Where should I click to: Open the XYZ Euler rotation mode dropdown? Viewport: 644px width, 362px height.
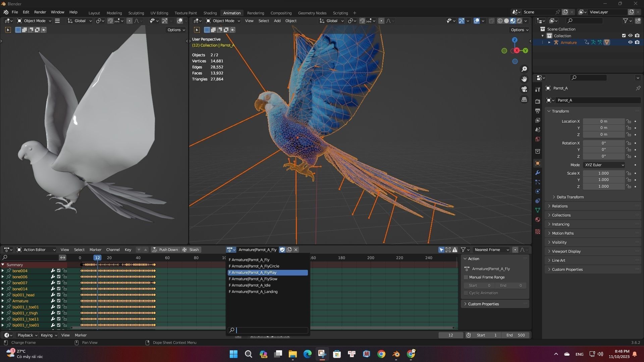coord(604,165)
